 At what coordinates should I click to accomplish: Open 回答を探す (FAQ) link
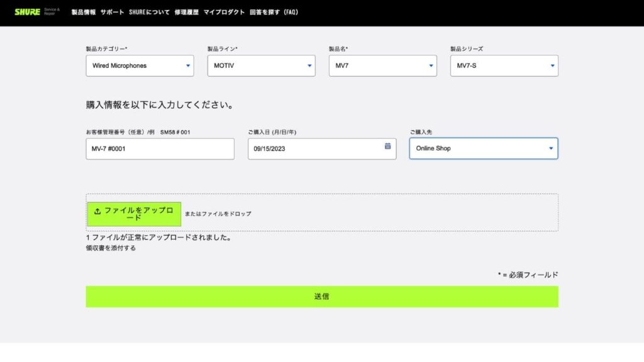(274, 12)
